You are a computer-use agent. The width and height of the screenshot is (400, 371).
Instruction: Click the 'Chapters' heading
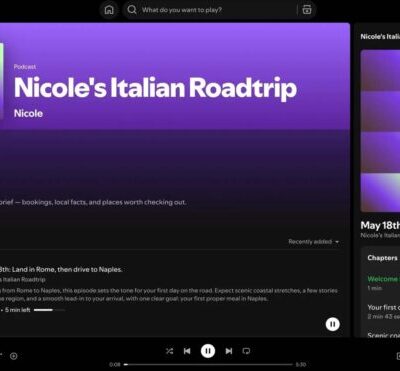[382, 258]
